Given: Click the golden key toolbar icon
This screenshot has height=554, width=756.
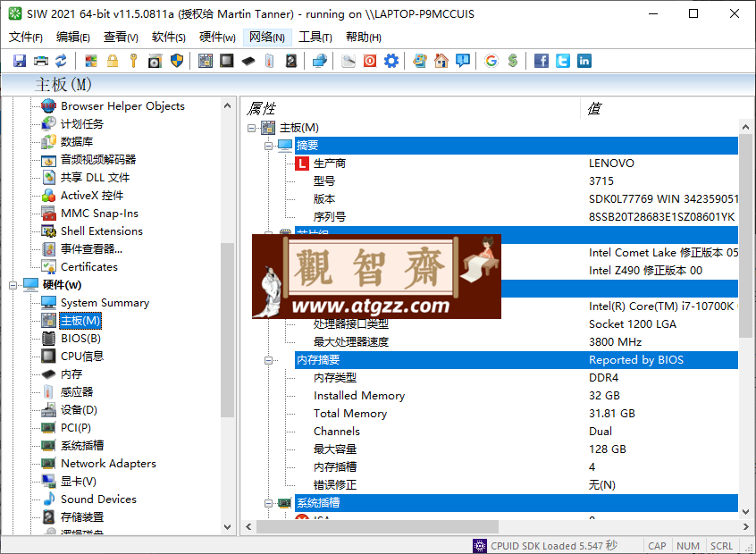Looking at the screenshot, I should click(x=133, y=61).
